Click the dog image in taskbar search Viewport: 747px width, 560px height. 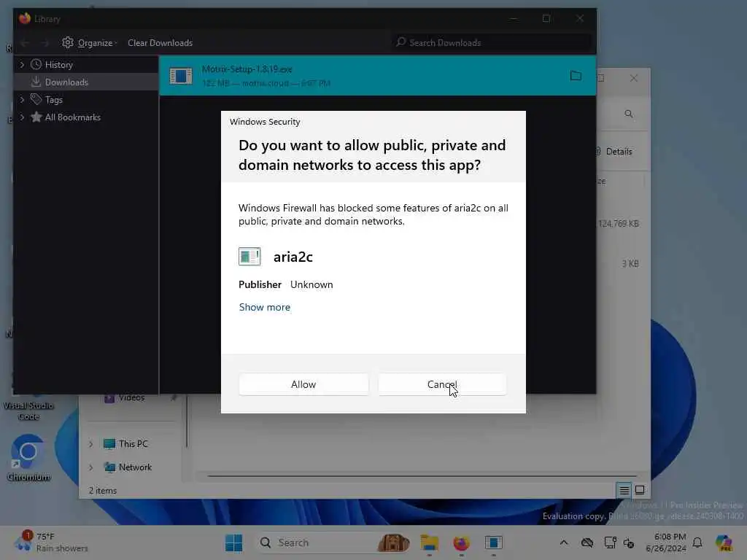pyautogui.click(x=393, y=542)
